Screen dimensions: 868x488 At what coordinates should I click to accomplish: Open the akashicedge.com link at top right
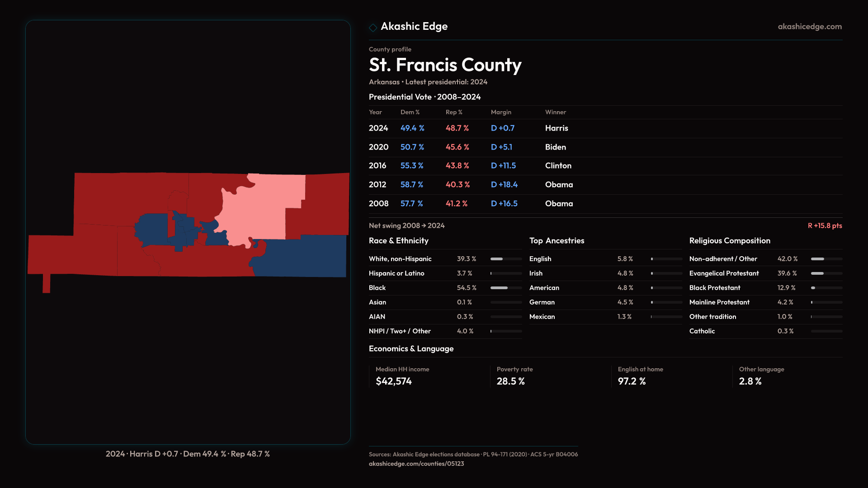click(x=810, y=27)
